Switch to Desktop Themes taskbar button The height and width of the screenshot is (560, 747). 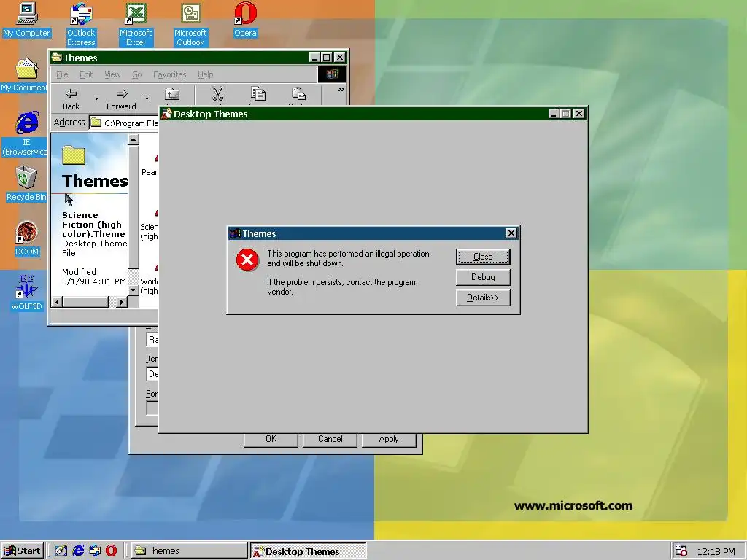(308, 551)
